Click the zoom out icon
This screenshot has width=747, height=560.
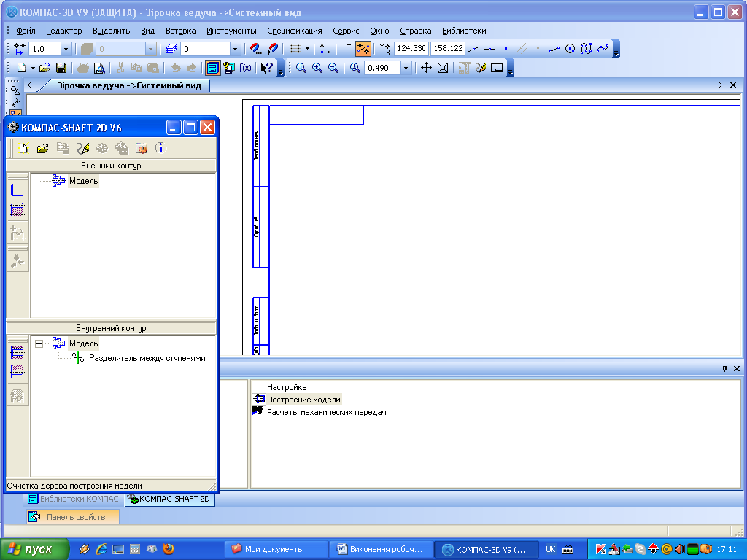tap(333, 68)
